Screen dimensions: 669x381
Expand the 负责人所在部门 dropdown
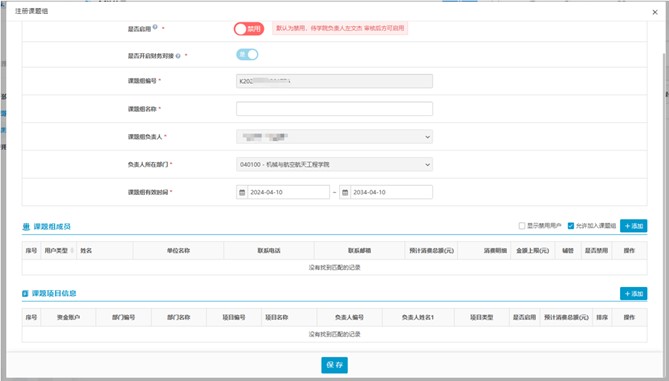pyautogui.click(x=334, y=165)
